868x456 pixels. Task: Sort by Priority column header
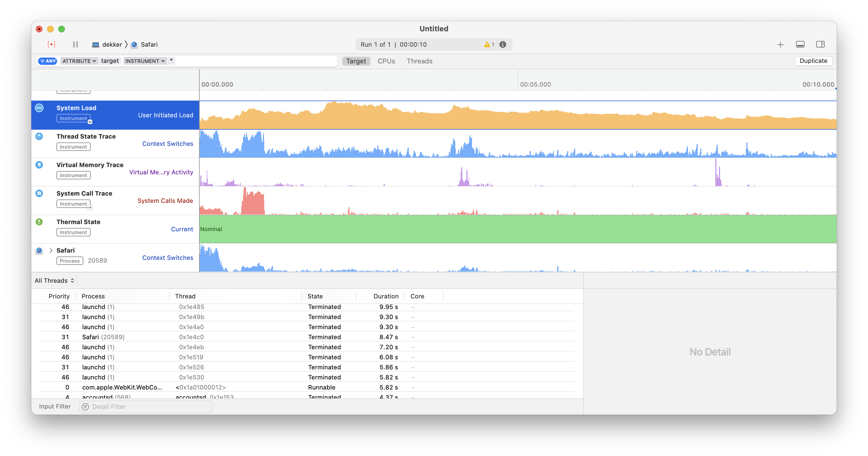(x=59, y=296)
